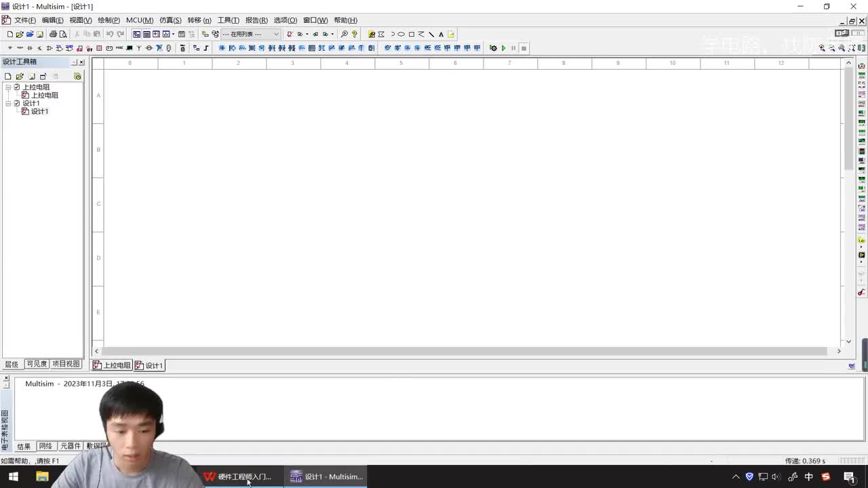The width and height of the screenshot is (868, 488).
Task: Open a file from the Design Toolbox
Action: click(x=20, y=77)
